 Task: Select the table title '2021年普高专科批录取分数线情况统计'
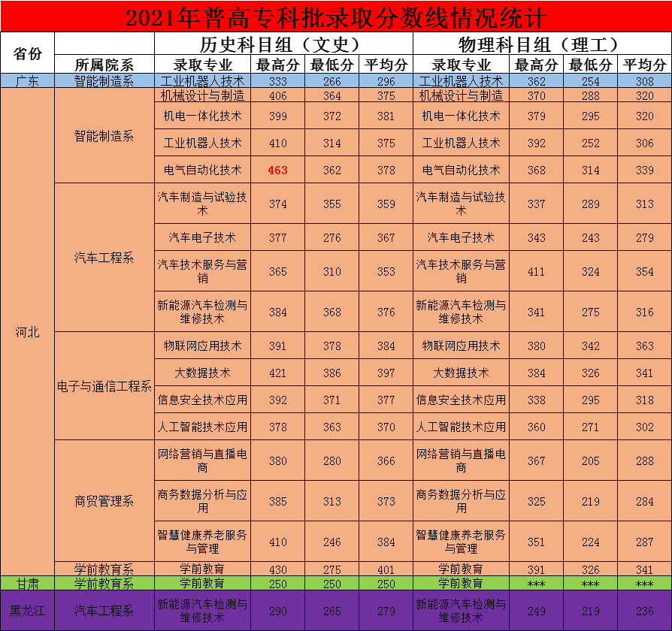point(336,17)
